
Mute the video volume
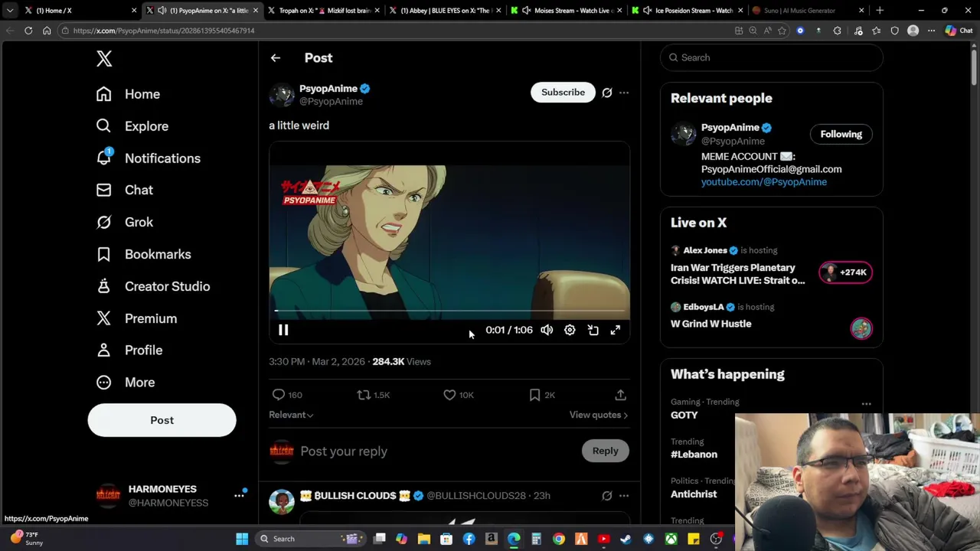(x=547, y=330)
